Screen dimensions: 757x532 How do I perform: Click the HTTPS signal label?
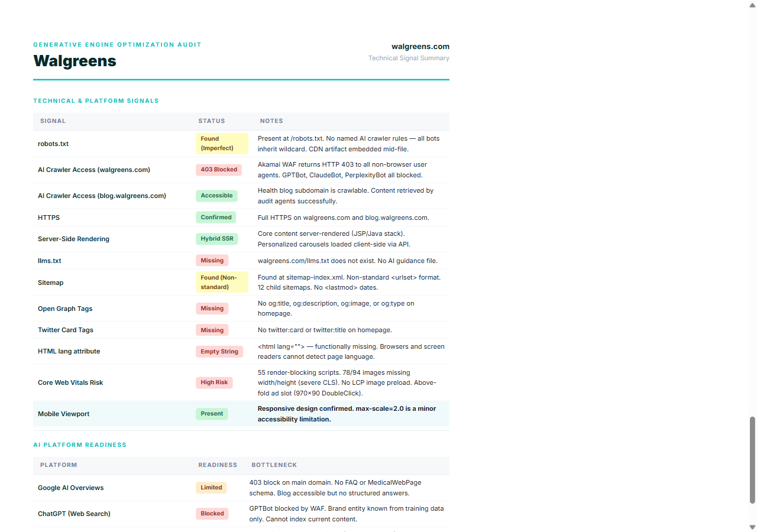(x=48, y=218)
